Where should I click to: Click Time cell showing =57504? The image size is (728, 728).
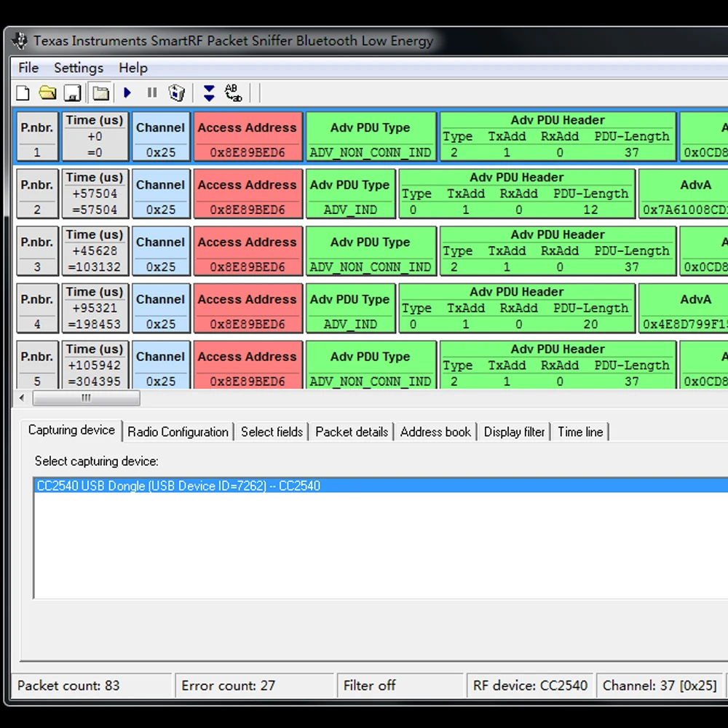coord(95,193)
